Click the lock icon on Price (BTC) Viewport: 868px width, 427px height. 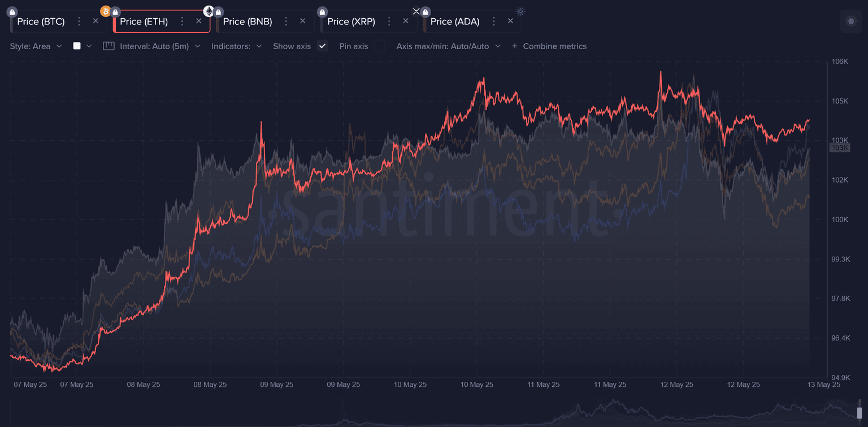click(13, 11)
